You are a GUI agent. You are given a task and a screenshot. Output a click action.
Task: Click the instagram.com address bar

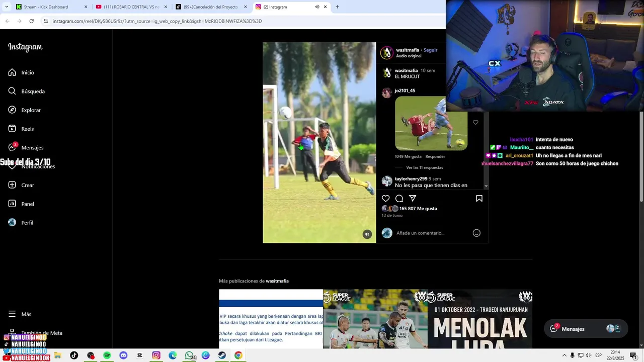[x=242, y=21]
